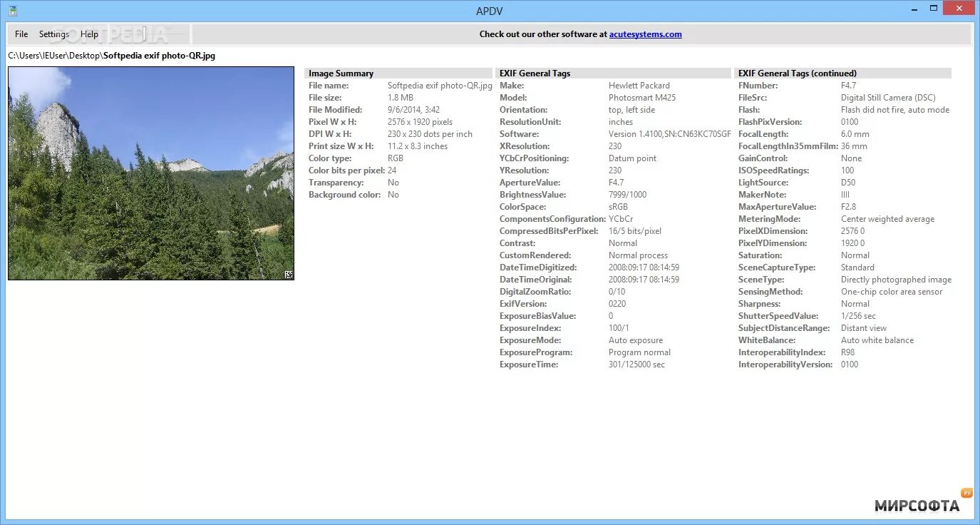Click the Program normal exposure program value

pos(639,352)
